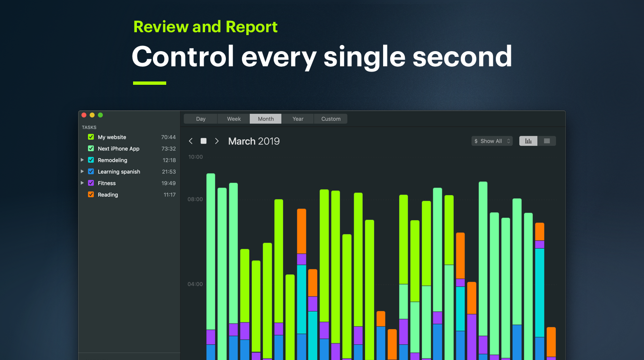Switch to the Day tab

(x=201, y=119)
